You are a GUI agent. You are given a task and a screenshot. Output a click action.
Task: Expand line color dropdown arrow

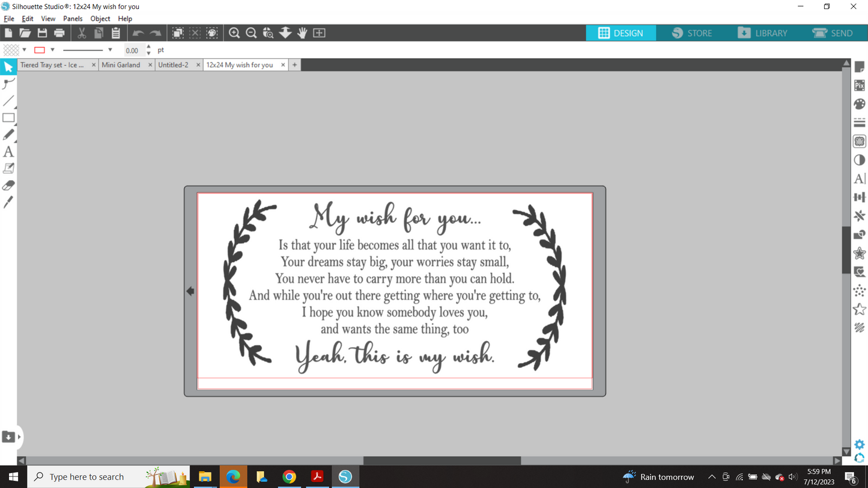(52, 50)
